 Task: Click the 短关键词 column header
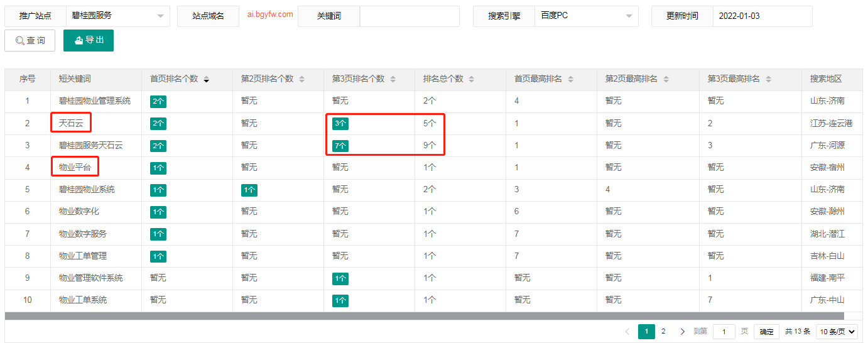(x=75, y=79)
